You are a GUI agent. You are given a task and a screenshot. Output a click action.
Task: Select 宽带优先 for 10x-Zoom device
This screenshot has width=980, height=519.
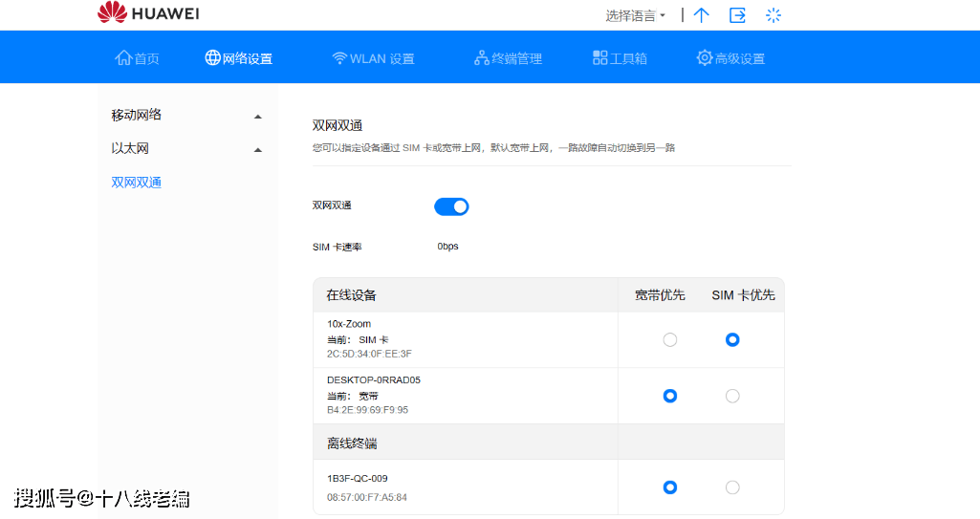[670, 339]
